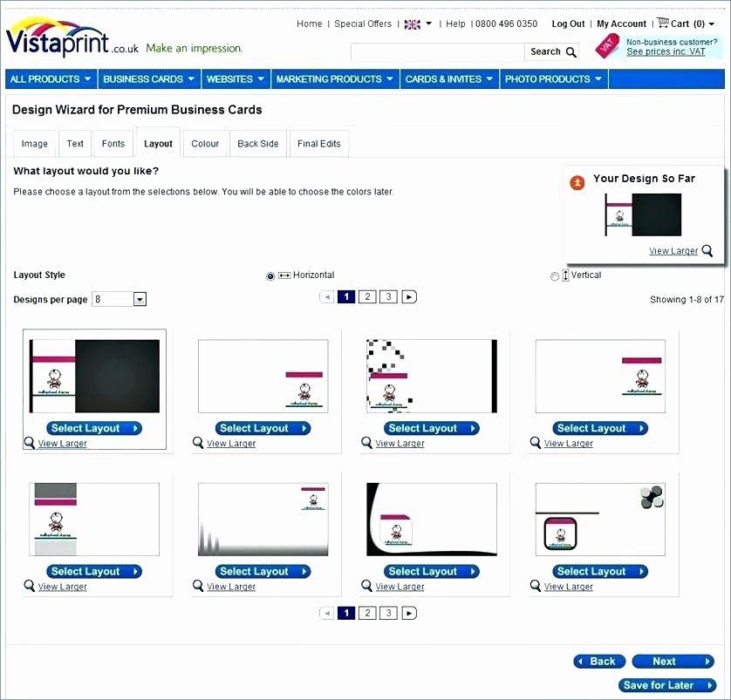Select the Horizontal layout style radio
This screenshot has width=731, height=700.
coord(270,276)
